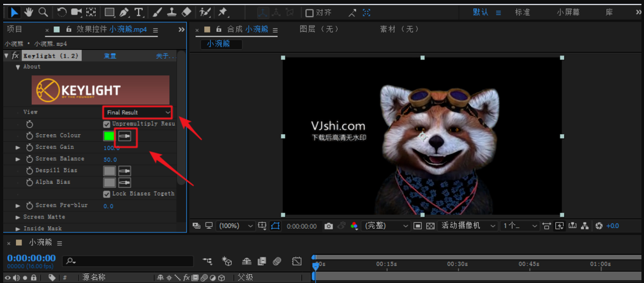
Task: Toggle the shy layers timeline icon
Action: (246, 261)
